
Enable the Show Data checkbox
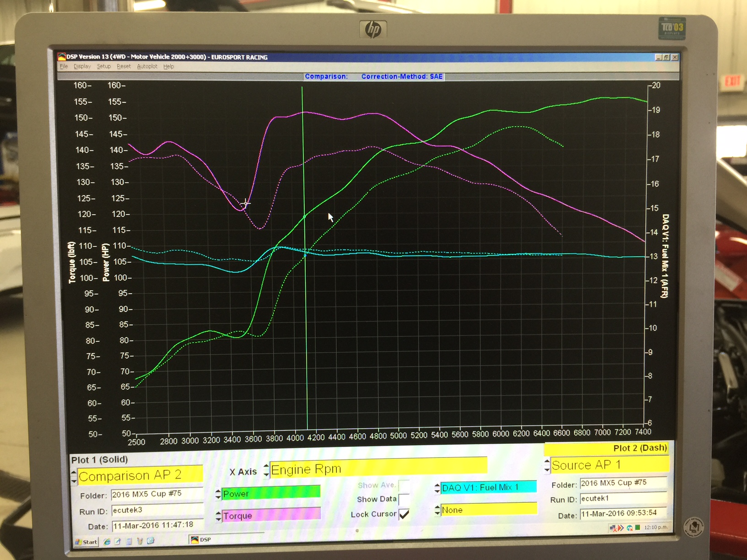tap(404, 500)
